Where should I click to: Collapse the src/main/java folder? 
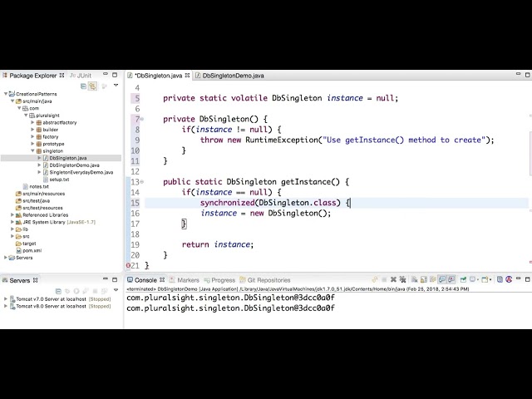pos(12,101)
